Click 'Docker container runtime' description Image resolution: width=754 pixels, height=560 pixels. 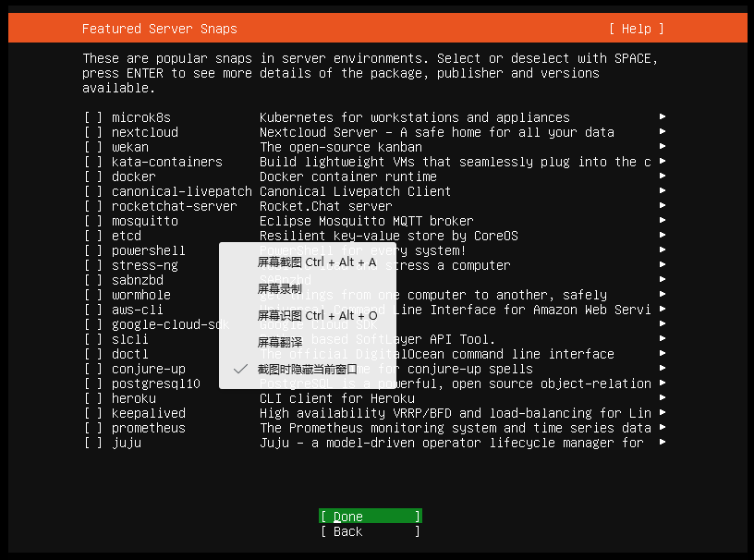click(348, 177)
